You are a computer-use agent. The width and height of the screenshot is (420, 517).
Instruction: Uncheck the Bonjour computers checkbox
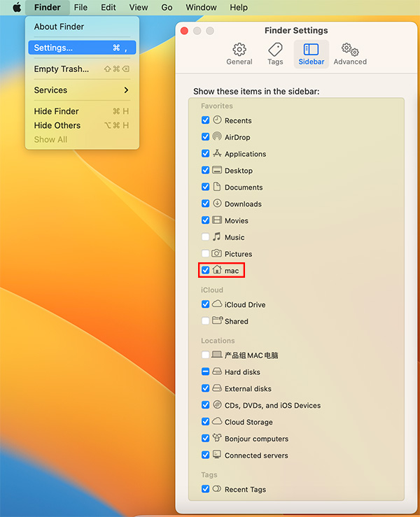205,439
